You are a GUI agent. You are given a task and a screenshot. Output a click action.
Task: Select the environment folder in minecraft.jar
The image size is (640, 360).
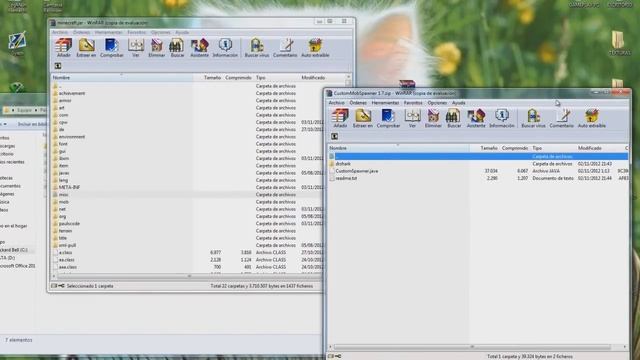[72, 137]
